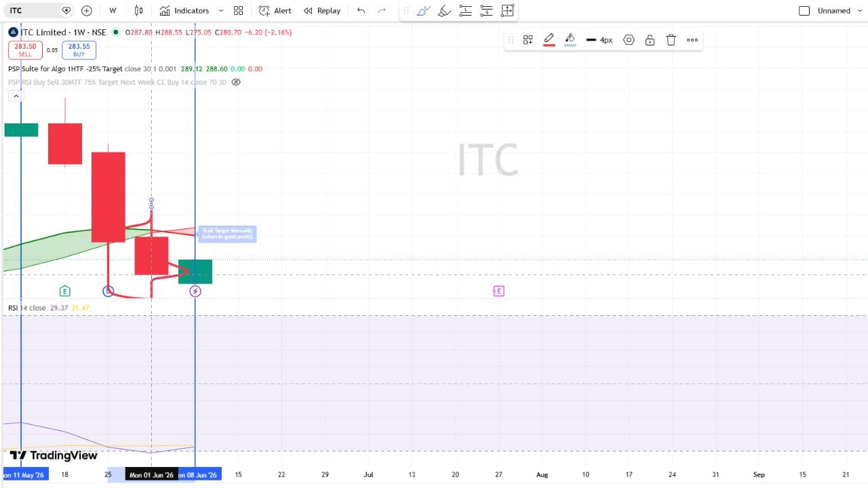868x488 pixels.
Task: Click the magenta future earnings E marker
Action: [498, 291]
